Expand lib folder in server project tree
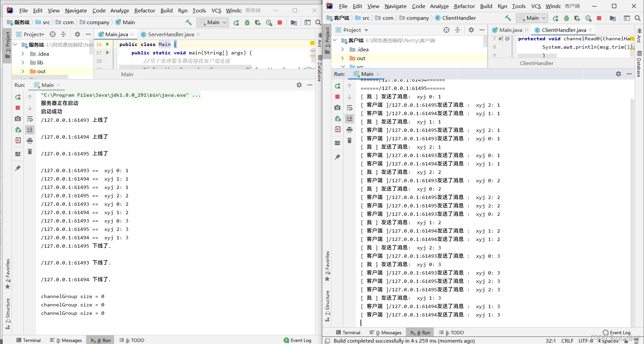This screenshot has width=644, height=344. click(23, 62)
